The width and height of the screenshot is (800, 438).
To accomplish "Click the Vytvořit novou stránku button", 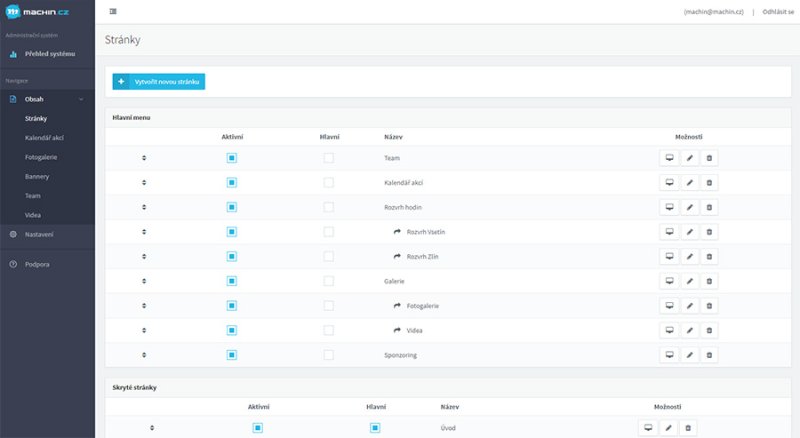I will 160,82.
